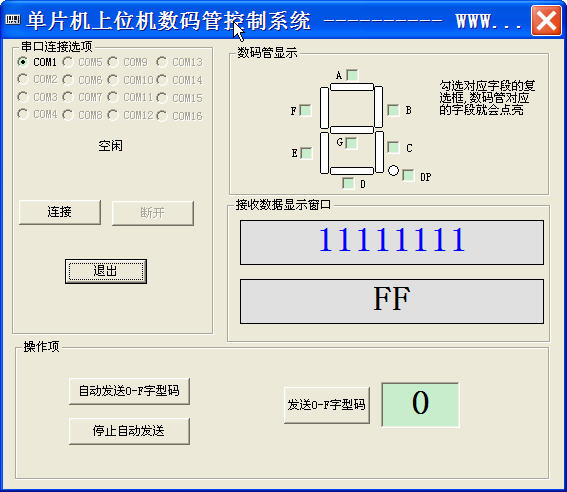Enable the segment E checkbox
Viewport: 567px width, 492px height.
[306, 153]
